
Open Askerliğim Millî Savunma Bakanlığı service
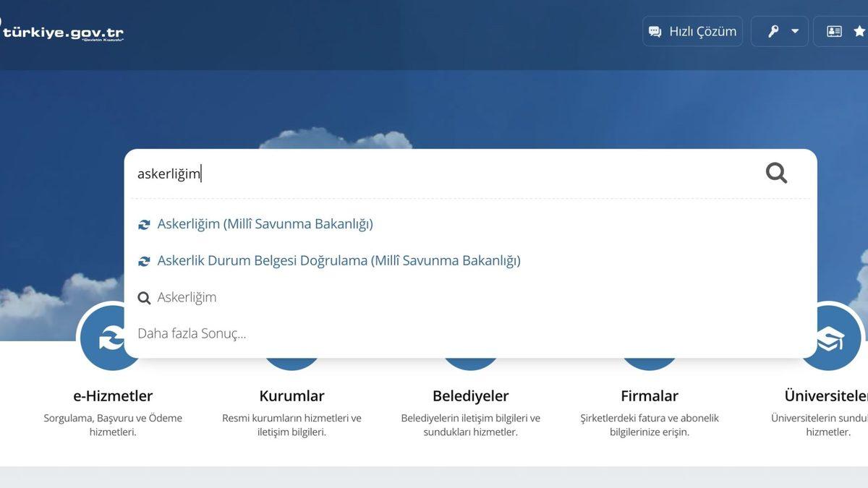[265, 223]
